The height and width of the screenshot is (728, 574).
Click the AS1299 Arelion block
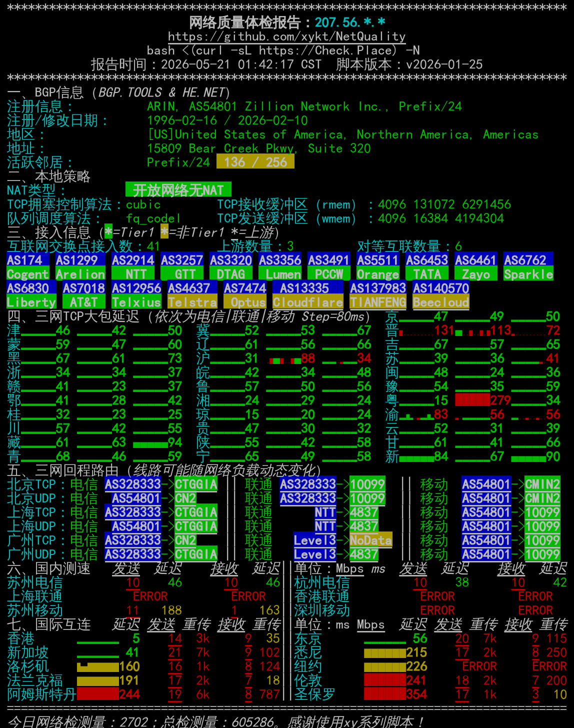pos(80,267)
